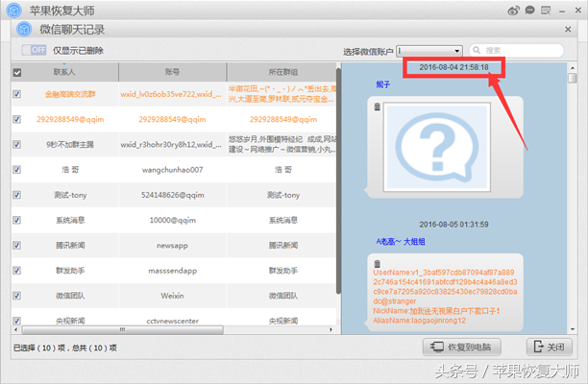588x384 pixels.
Task: Select the 测试-tony contact row
Action: 174,195
